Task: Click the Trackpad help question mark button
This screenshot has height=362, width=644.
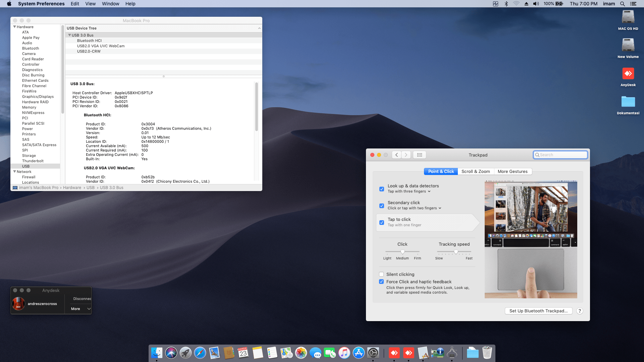Action: coord(580,311)
